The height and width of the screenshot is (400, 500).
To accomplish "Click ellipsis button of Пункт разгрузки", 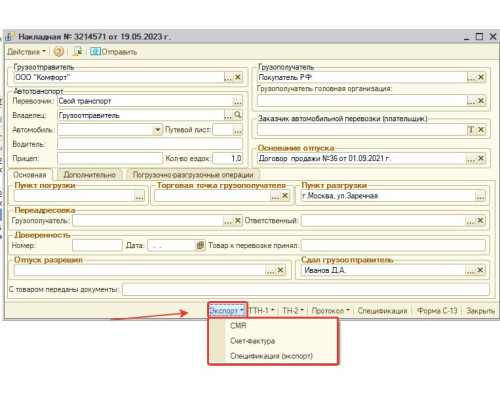I will pyautogui.click(x=480, y=196).
